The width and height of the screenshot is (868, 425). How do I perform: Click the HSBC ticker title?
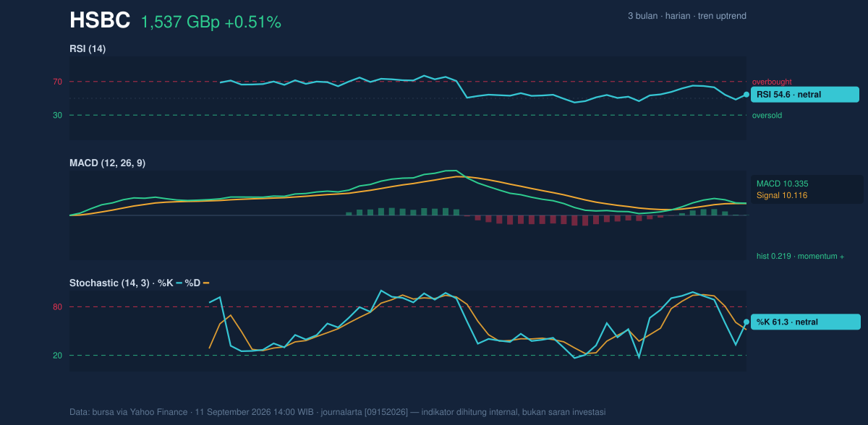[100, 21]
